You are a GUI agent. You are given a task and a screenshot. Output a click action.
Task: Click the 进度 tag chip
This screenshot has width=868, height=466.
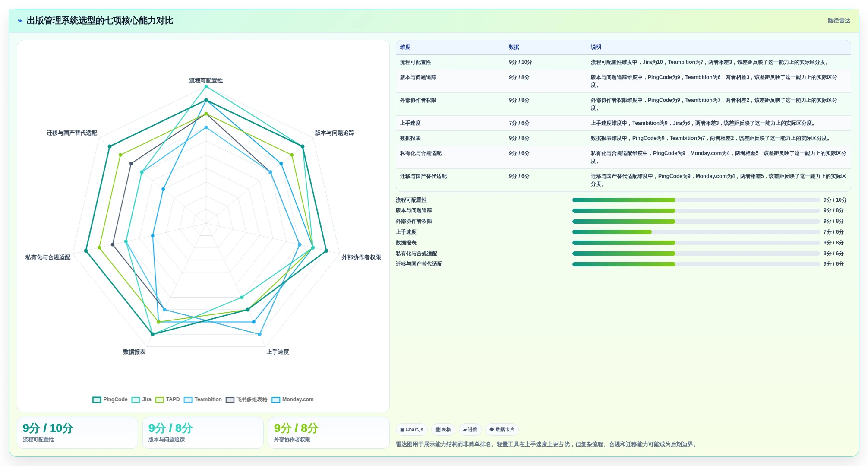pyautogui.click(x=470, y=429)
